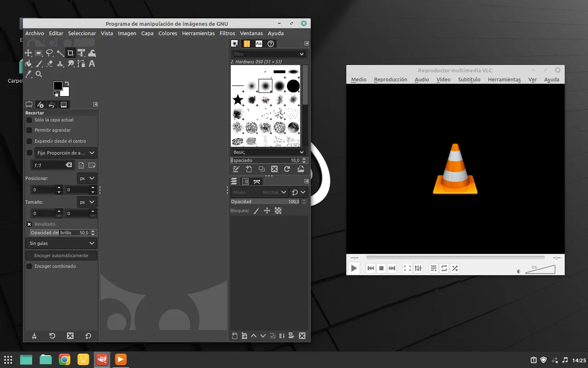Viewport: 588px width, 368px height.
Task: Open the 'Sin guías' guides dropdown
Action: click(61, 243)
